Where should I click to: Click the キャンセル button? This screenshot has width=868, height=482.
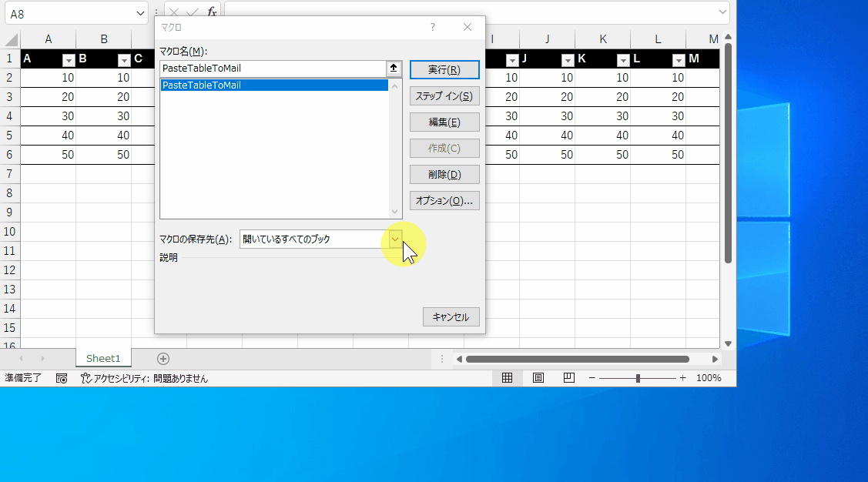[451, 317]
